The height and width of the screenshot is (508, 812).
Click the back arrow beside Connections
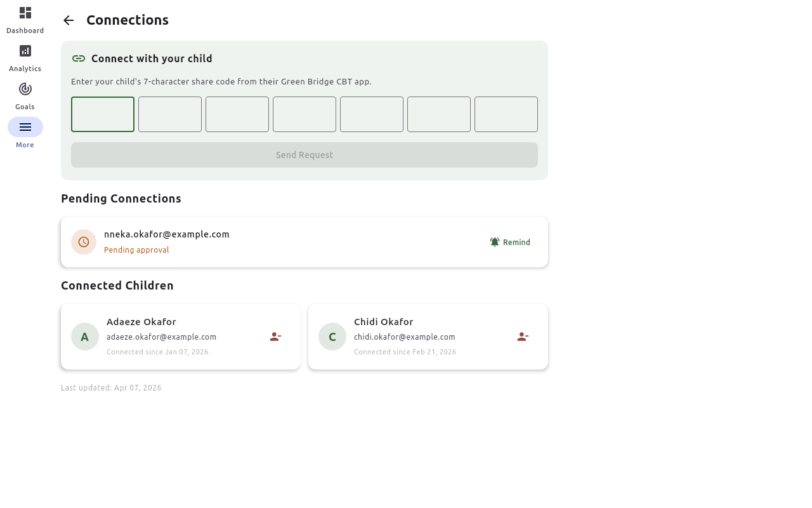pos(69,20)
